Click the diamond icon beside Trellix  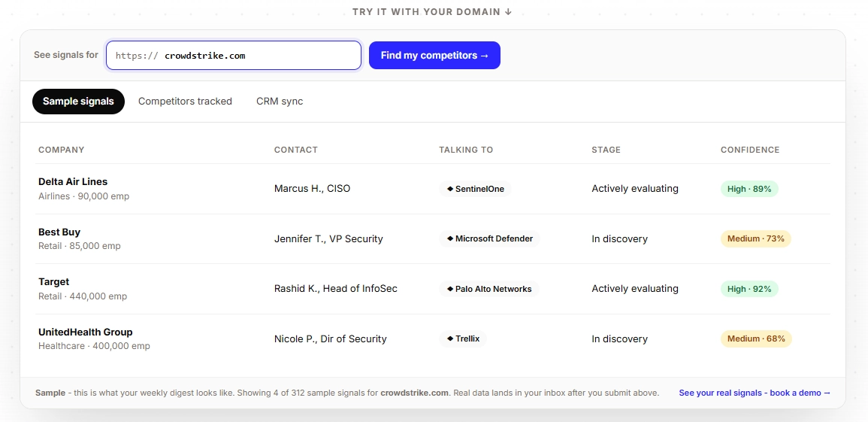point(450,339)
